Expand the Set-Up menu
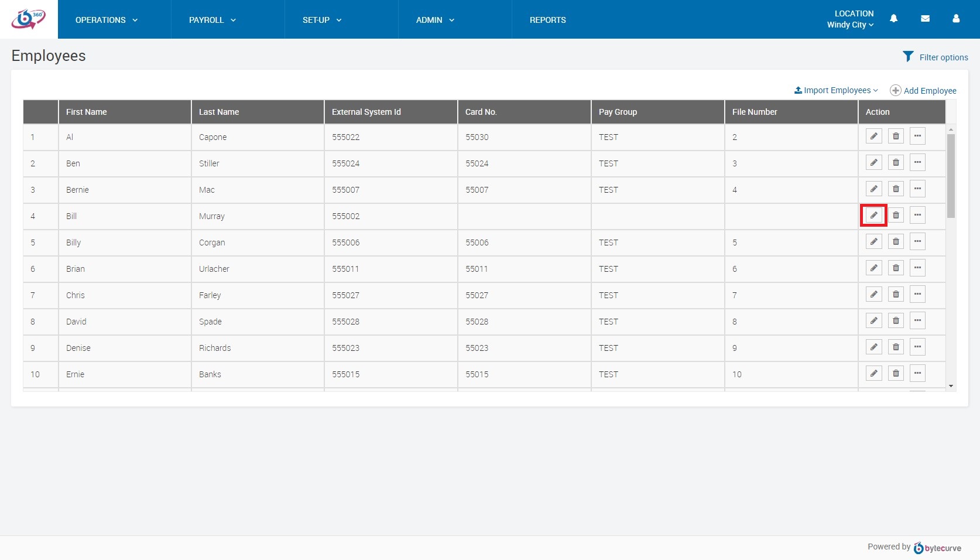The width and height of the screenshot is (980, 560). (322, 20)
